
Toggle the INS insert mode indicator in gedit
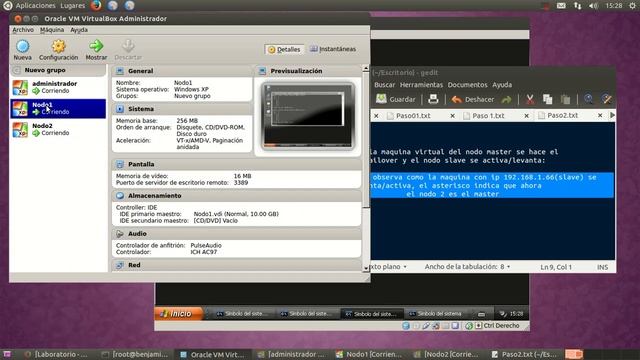pos(602,267)
